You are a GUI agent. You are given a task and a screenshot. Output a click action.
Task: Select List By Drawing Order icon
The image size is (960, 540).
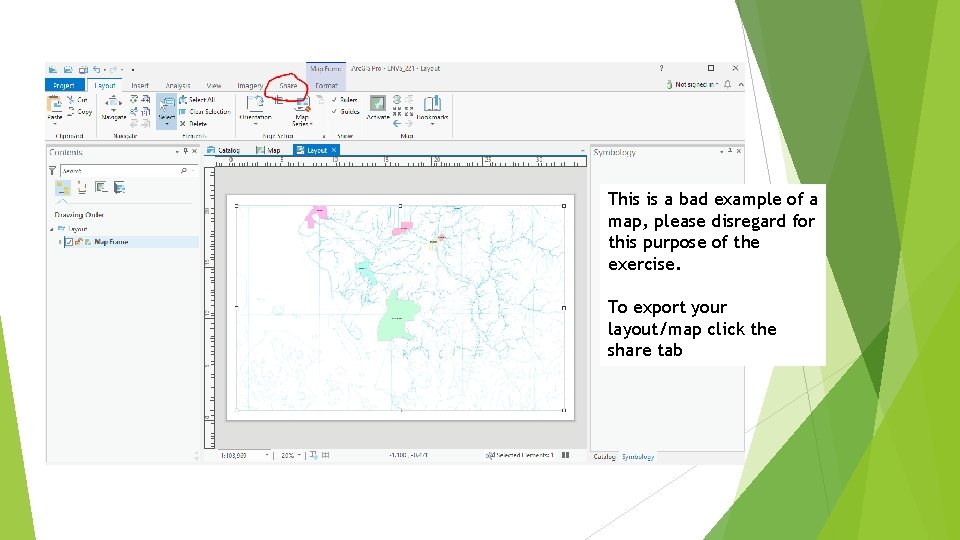tap(63, 187)
